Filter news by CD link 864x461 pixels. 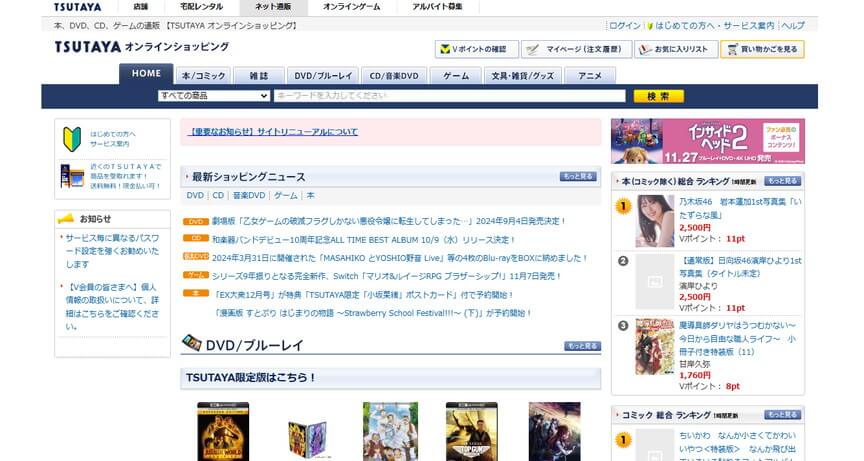tap(218, 196)
